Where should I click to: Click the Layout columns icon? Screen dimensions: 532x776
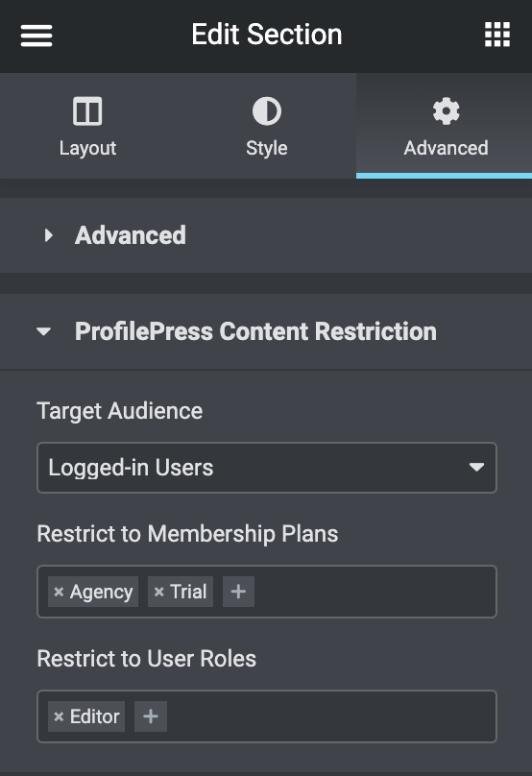tap(87, 110)
